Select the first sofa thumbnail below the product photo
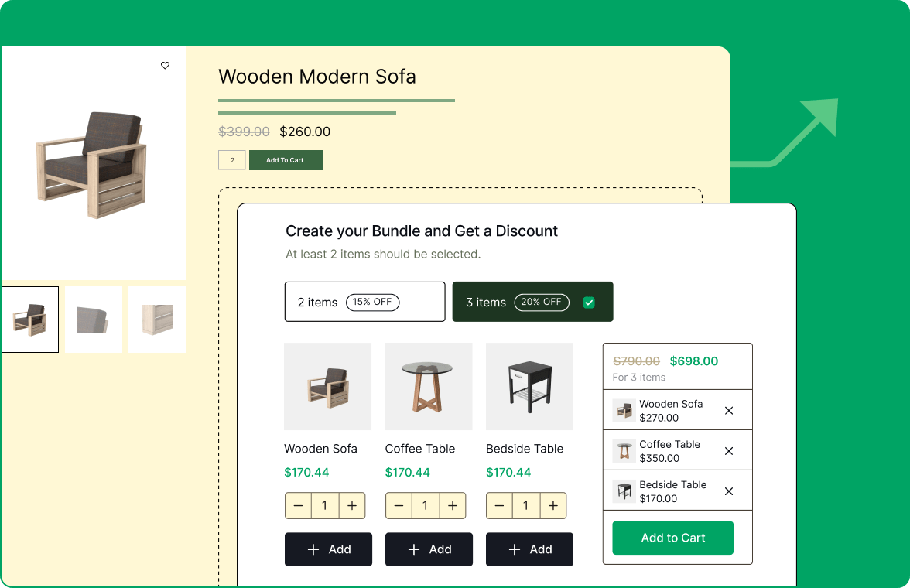Screen dimensions: 910x588 29,319
